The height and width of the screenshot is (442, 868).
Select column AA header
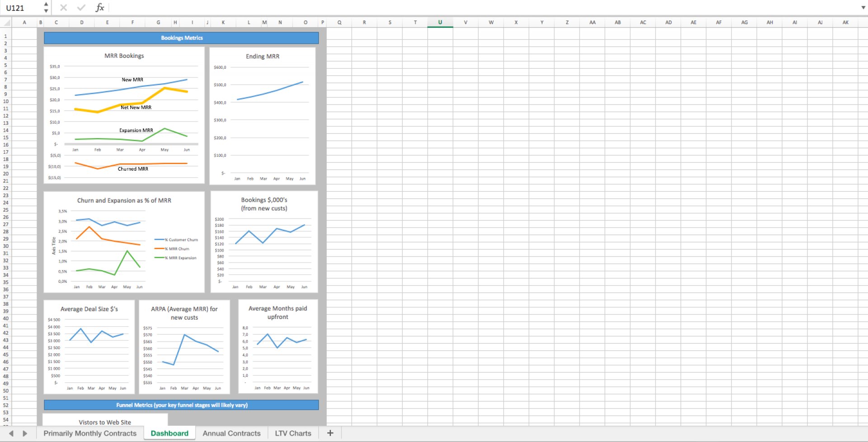pos(592,22)
